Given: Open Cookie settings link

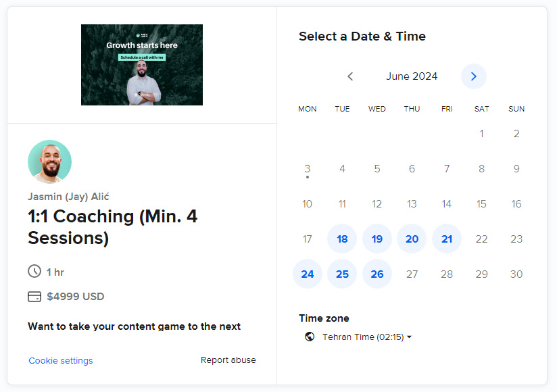Looking at the screenshot, I should coord(61,361).
